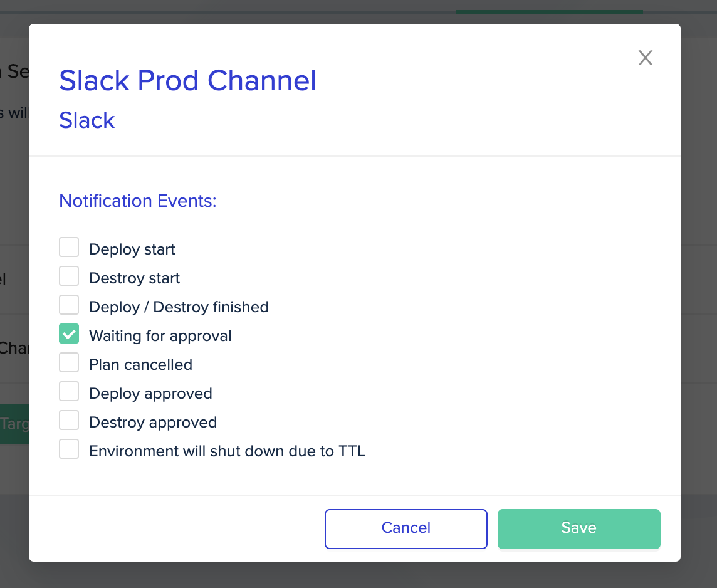This screenshot has height=588, width=717.
Task: Click the Plan cancelled label text
Action: [141, 365]
